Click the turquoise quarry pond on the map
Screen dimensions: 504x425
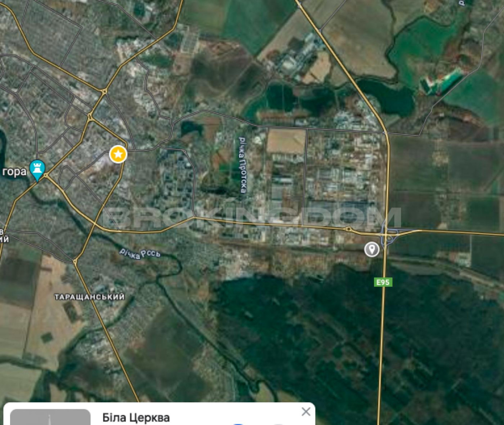coord(441,81)
